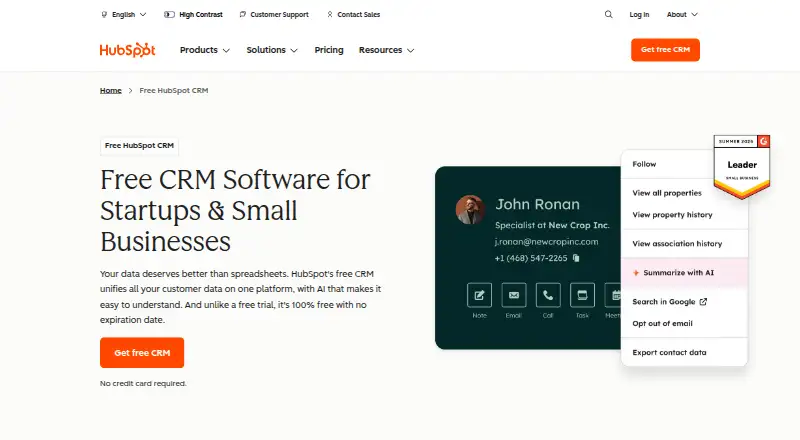Click the Call phone icon
Viewport: 800px width, 440px height.
point(548,295)
